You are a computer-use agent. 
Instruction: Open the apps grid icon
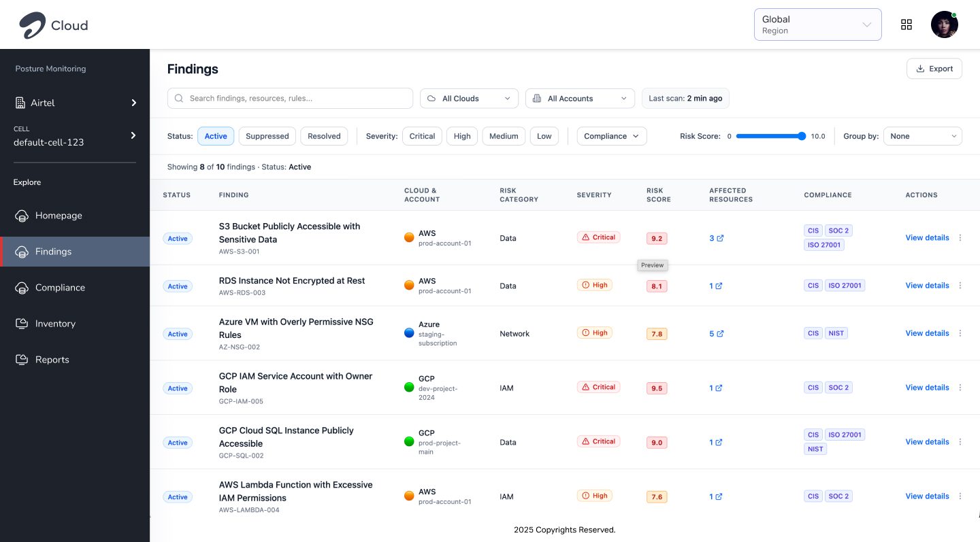[906, 24]
